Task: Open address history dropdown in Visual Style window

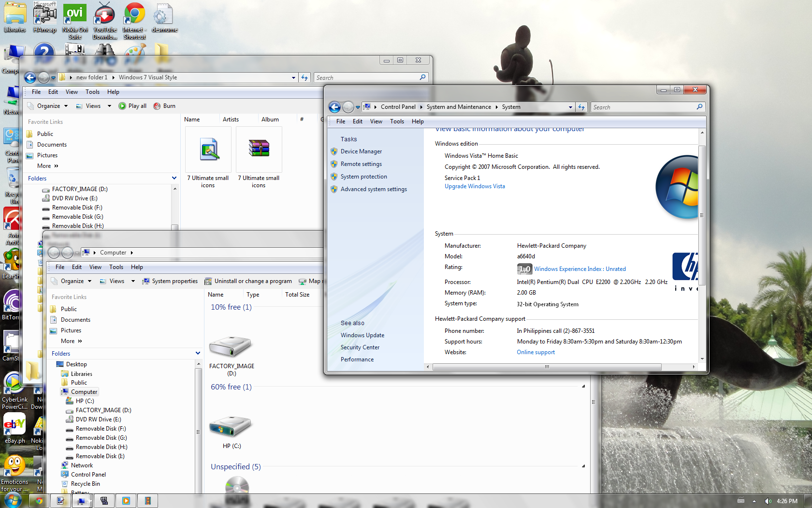Action: (x=293, y=77)
